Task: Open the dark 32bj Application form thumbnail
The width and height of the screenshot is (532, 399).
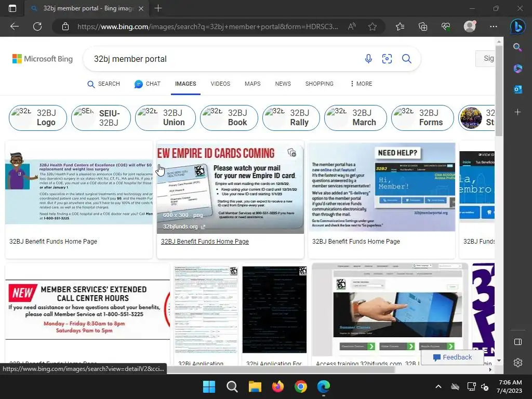Action: click(x=274, y=310)
